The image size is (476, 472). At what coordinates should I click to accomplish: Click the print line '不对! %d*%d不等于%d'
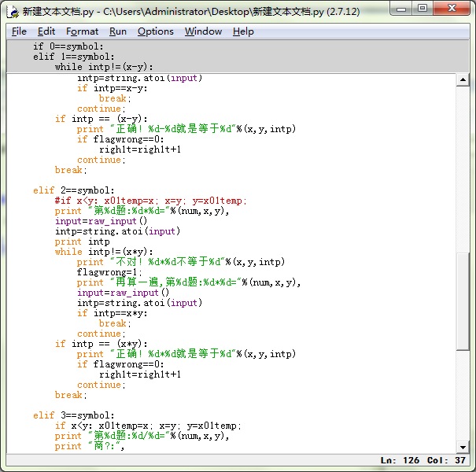[x=181, y=262]
